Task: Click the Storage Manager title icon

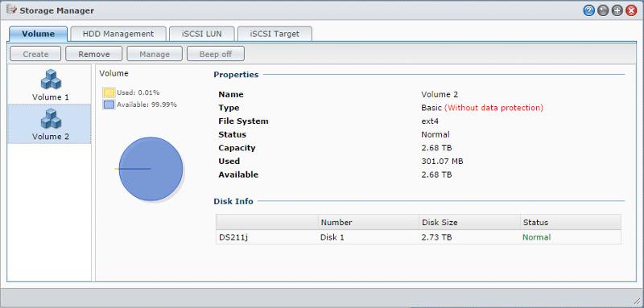Action: [11, 10]
